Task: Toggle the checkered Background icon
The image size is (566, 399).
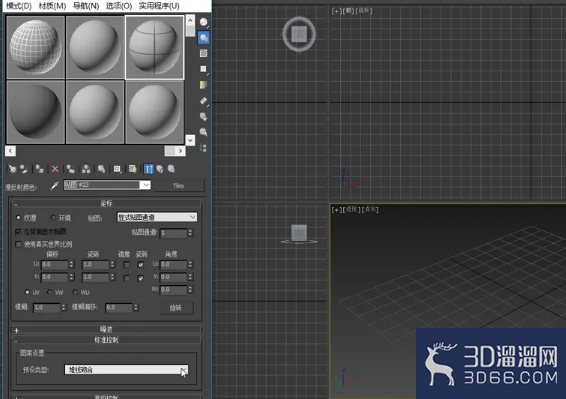Action: [x=204, y=53]
